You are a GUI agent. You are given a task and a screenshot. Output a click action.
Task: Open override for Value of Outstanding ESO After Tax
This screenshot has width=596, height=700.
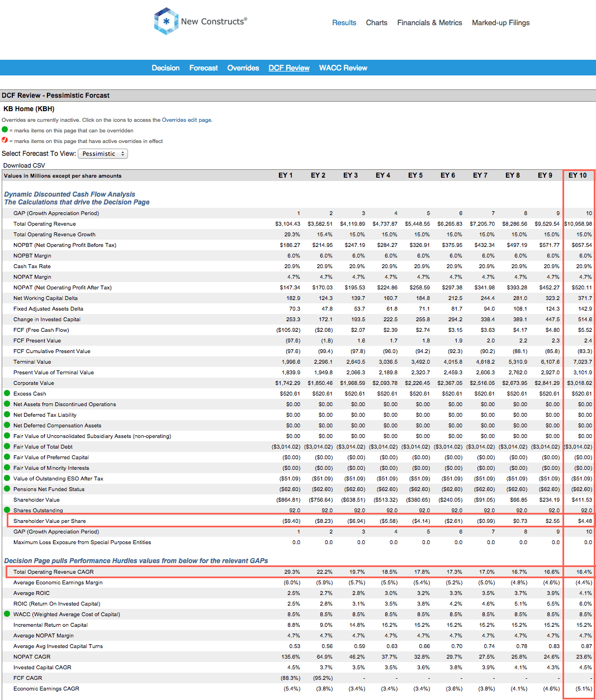(7, 478)
